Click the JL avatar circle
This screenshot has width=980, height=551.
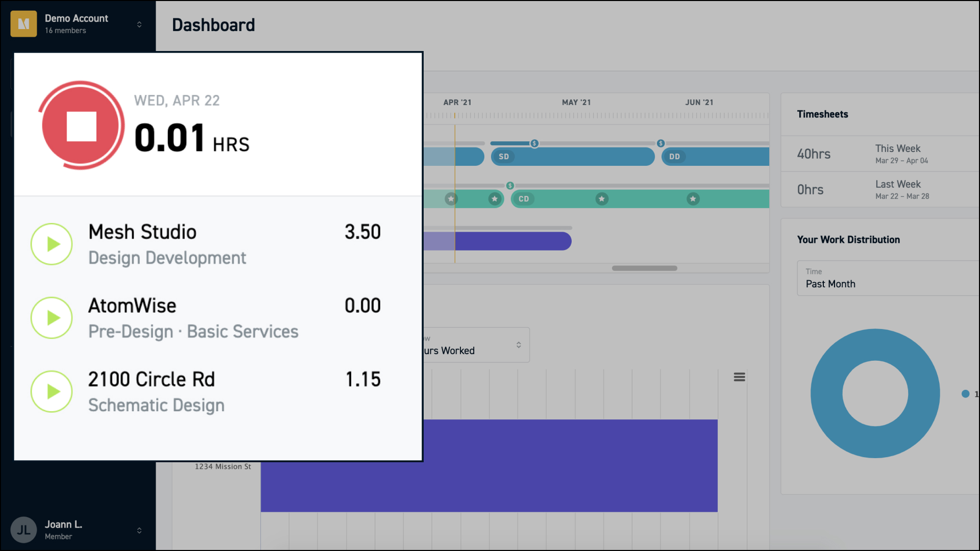click(23, 530)
